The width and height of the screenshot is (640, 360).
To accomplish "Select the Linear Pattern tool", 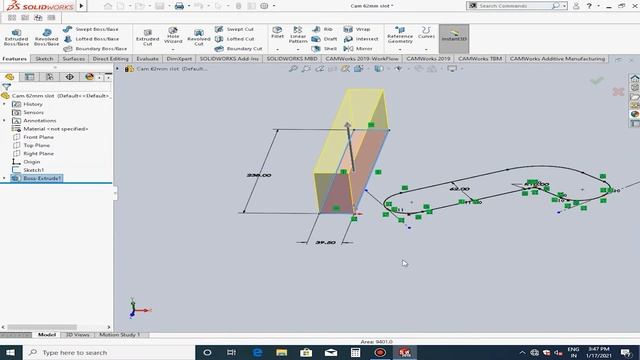I will (298, 35).
